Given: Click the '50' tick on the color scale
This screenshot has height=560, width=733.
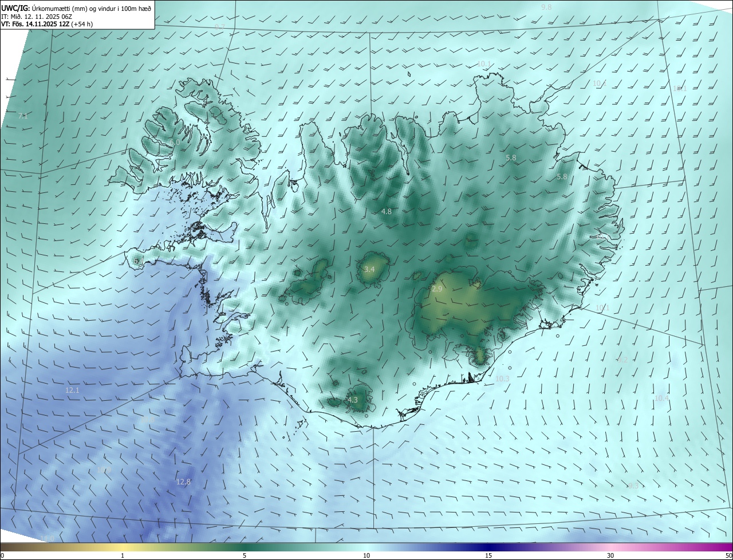Looking at the screenshot, I should (728, 555).
